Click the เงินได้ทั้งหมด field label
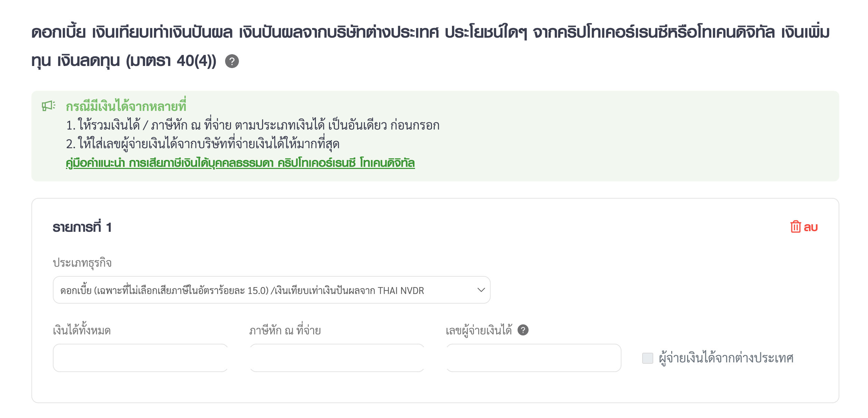 (x=82, y=330)
